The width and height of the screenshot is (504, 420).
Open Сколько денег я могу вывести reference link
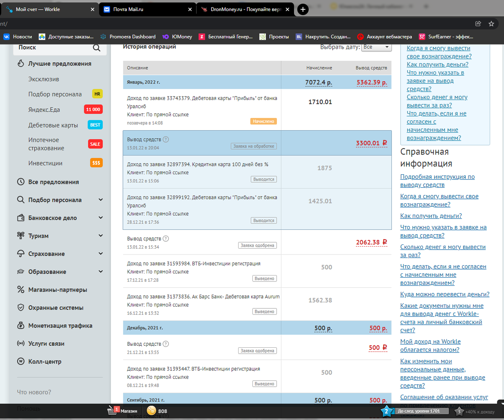click(443, 251)
